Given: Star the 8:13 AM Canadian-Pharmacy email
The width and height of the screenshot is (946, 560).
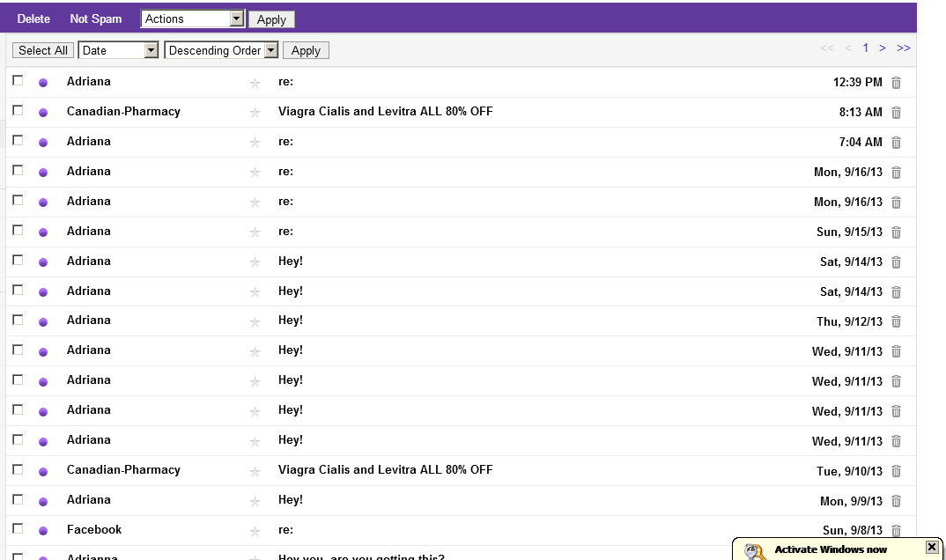Looking at the screenshot, I should (255, 113).
